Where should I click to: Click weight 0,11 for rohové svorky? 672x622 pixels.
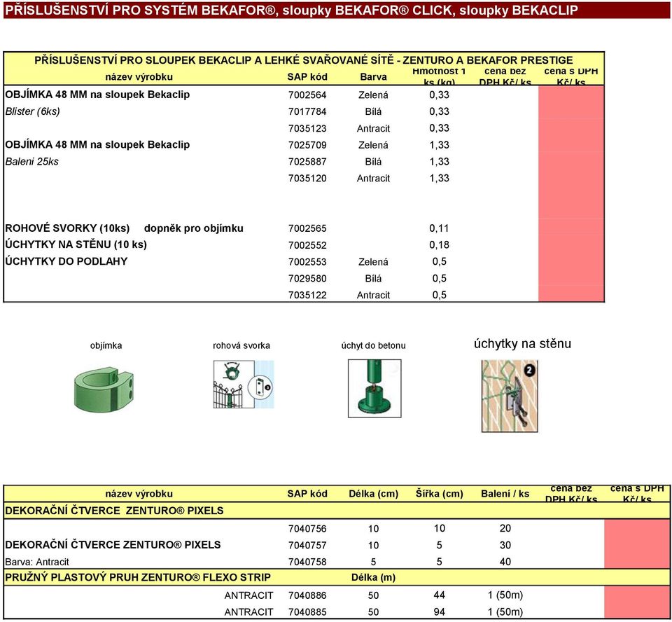tap(440, 228)
